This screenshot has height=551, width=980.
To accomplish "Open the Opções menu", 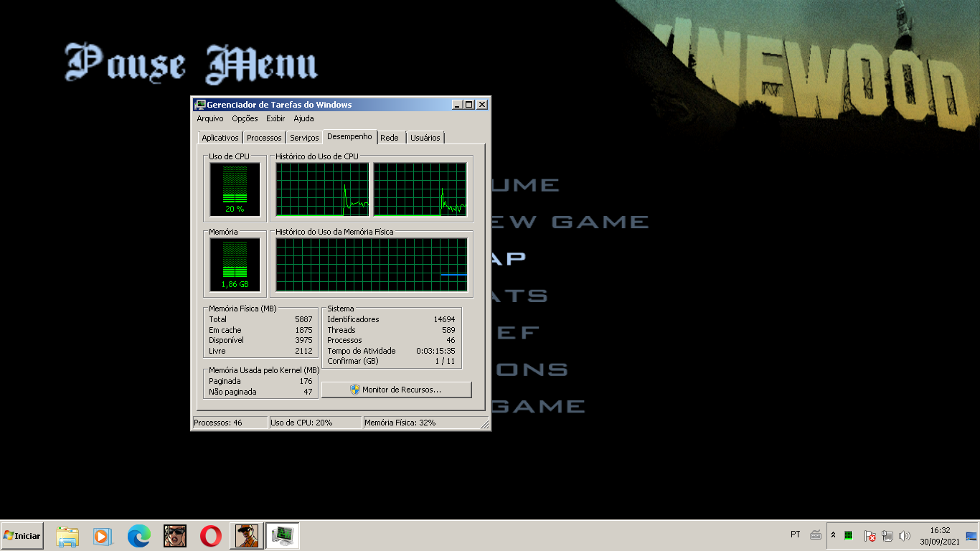I will 245,118.
